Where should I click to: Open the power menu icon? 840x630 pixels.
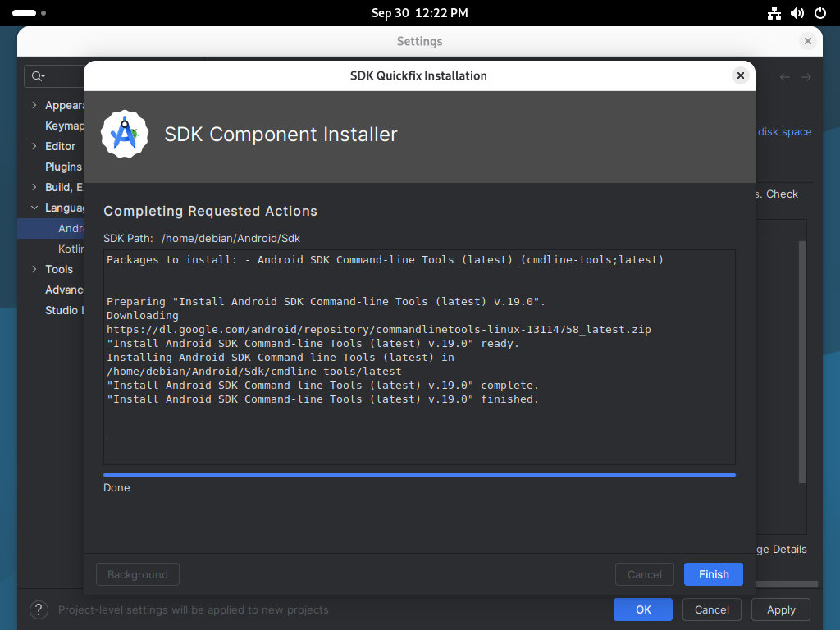coord(819,13)
